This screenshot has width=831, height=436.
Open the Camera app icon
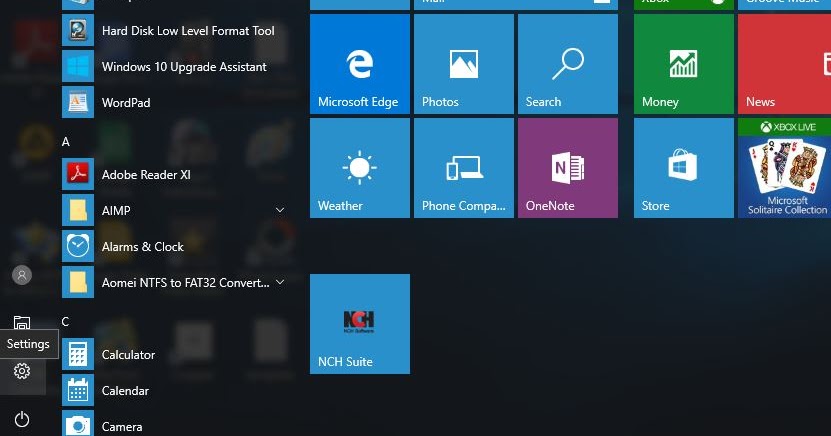[x=78, y=424]
